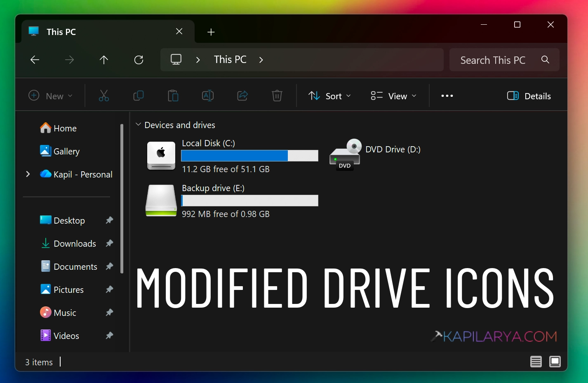
Task: Click the Rename toolbar icon
Action: 208,96
